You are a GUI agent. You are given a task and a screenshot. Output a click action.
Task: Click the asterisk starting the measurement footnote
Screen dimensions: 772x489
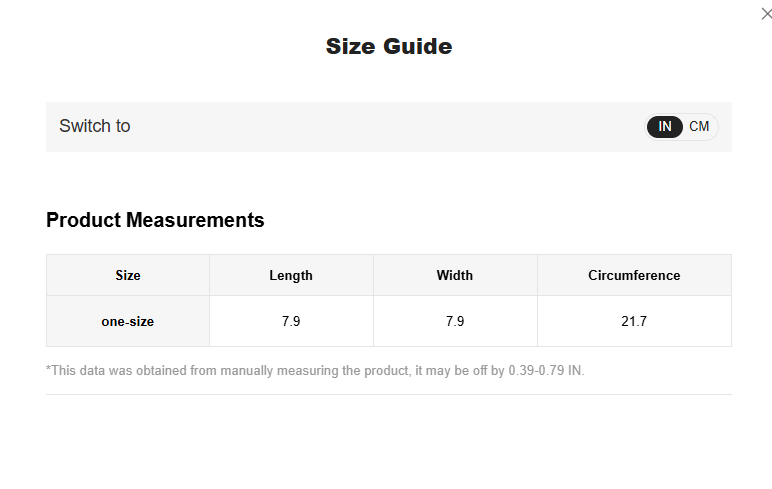pos(49,369)
